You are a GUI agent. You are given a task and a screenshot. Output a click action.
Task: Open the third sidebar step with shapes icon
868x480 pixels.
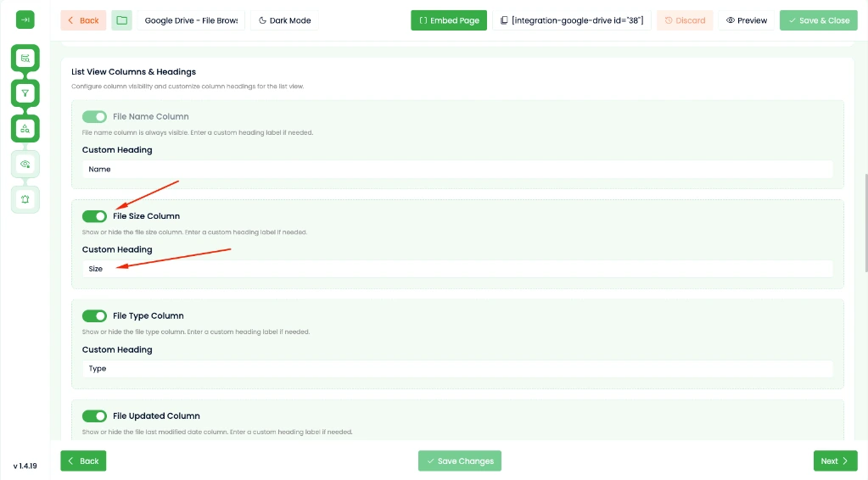pyautogui.click(x=25, y=129)
